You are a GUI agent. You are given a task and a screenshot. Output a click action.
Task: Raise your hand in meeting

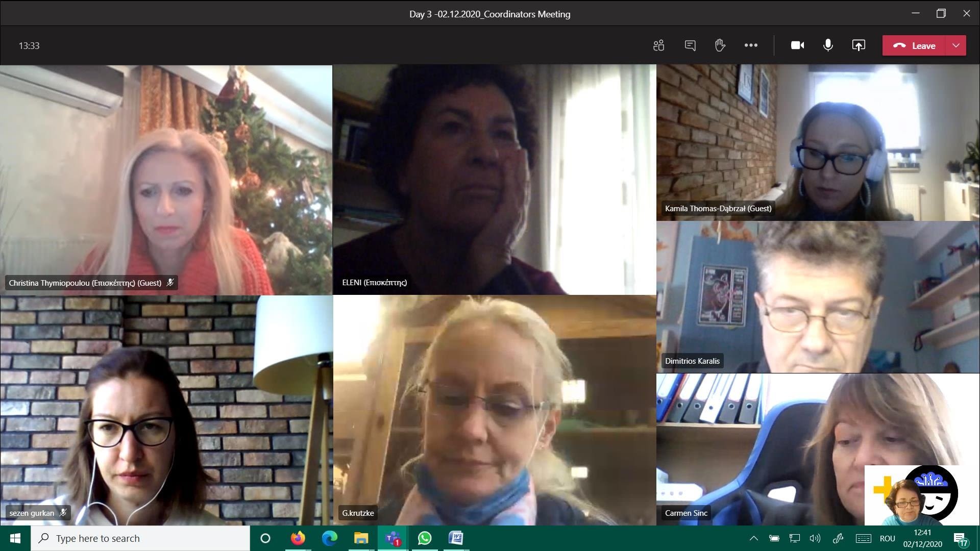[x=720, y=45]
